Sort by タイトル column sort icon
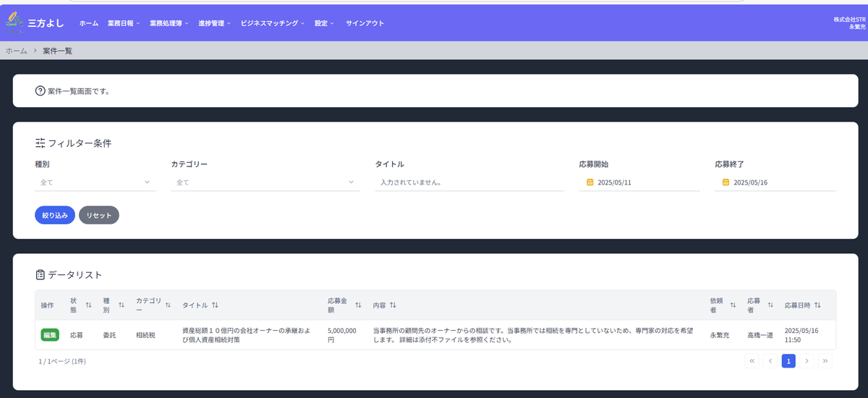 215,305
